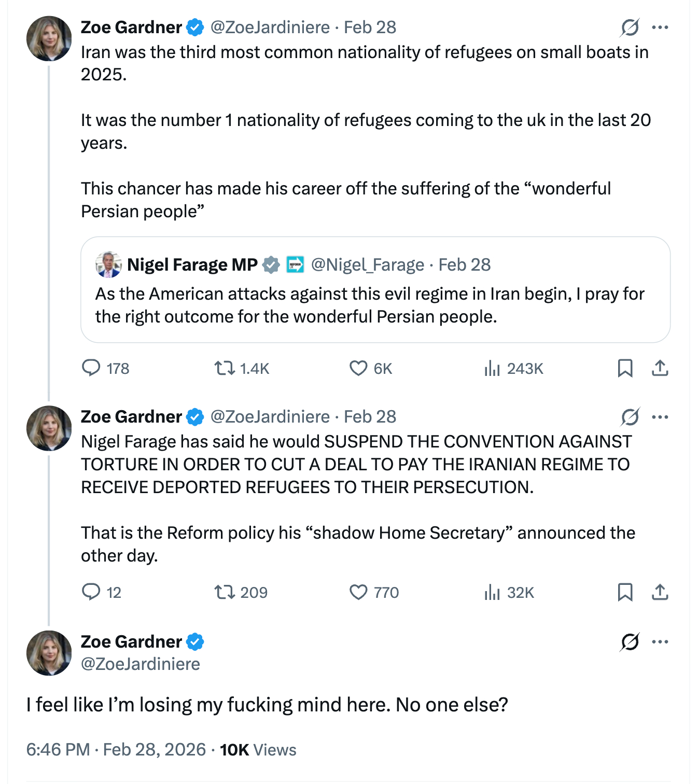Viewport: 698px width, 784px height.
Task: Repost the first tweet with 1.4K reposts
Action: point(225,368)
